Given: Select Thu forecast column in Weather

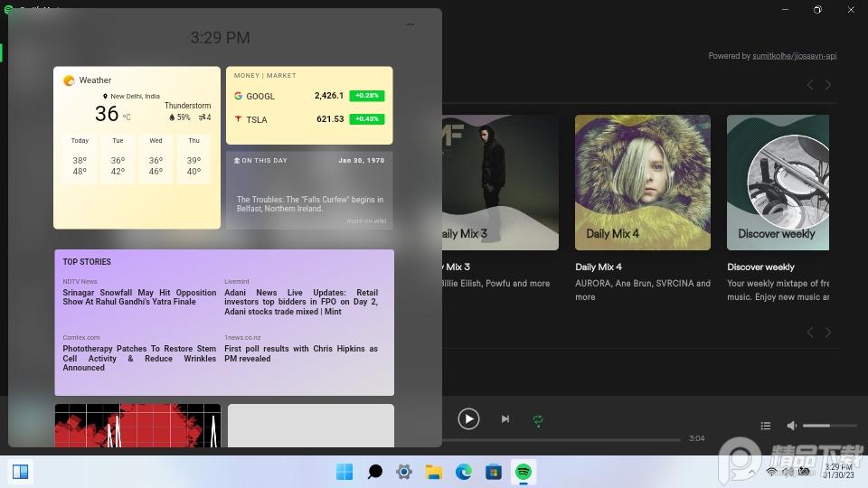Looking at the screenshot, I should pos(193,158).
